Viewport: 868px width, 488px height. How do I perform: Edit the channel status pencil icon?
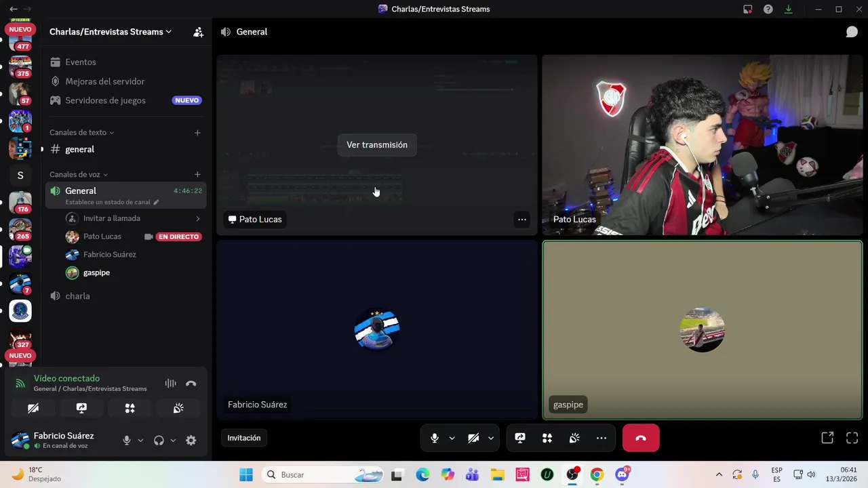pyautogui.click(x=156, y=202)
